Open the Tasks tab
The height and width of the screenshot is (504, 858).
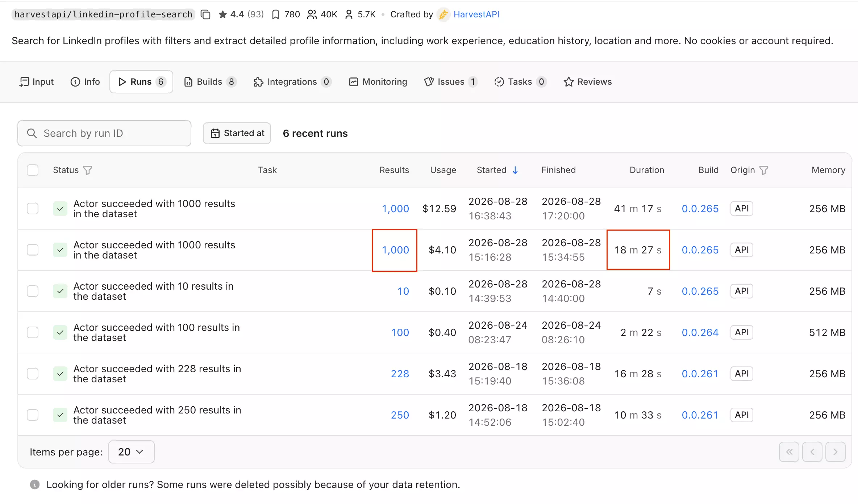520,82
